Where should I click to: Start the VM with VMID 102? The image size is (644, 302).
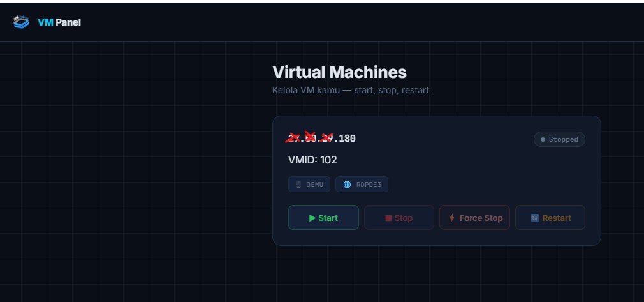tap(323, 218)
